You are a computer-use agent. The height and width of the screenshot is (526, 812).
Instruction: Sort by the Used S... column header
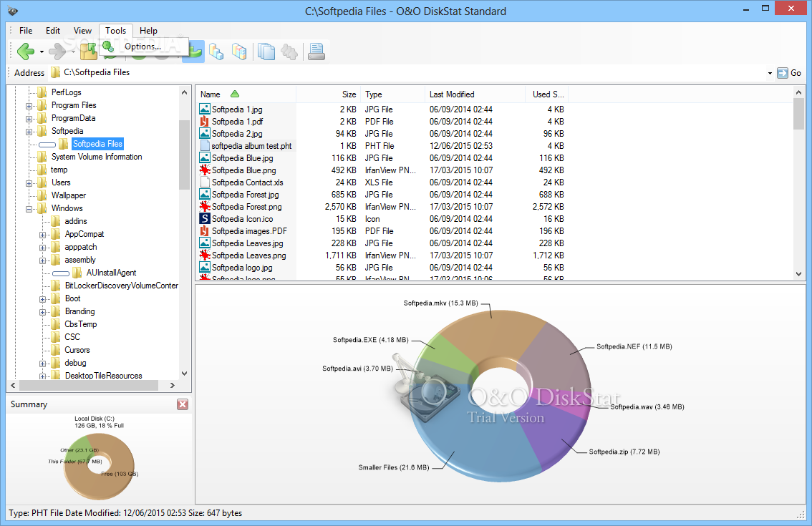point(546,94)
